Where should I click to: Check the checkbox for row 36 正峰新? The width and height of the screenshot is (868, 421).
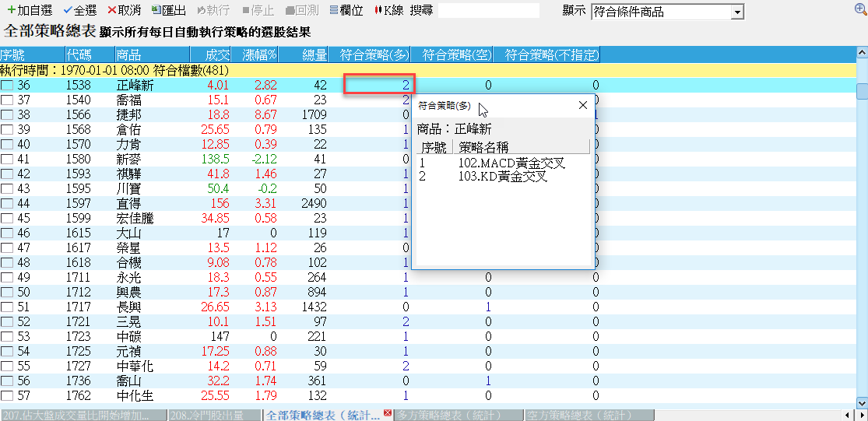pos(7,86)
